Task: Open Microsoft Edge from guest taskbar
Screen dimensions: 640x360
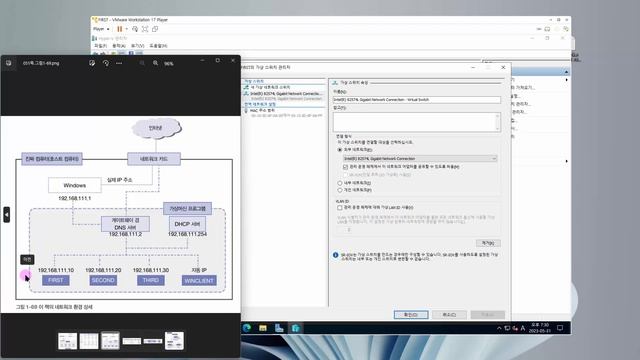Action: [247, 328]
